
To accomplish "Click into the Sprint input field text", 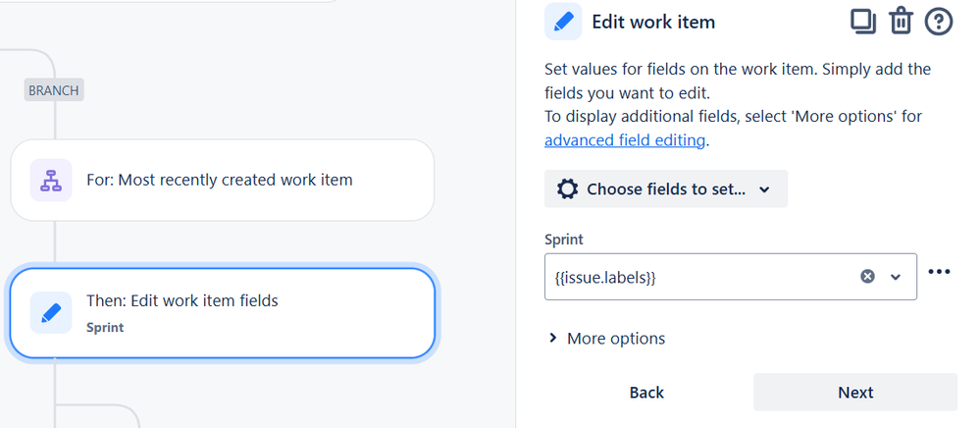I will pyautogui.click(x=687, y=277).
